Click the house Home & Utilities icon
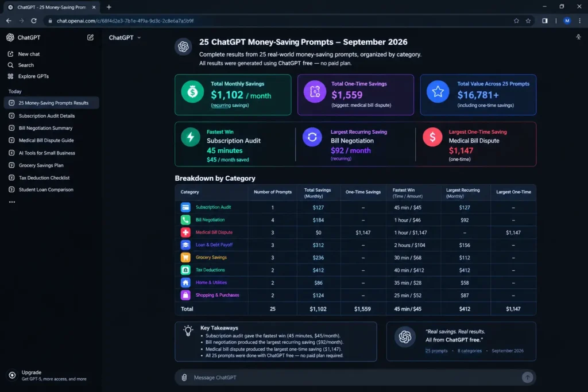Screen dimensions: 588x392 pyautogui.click(x=185, y=282)
